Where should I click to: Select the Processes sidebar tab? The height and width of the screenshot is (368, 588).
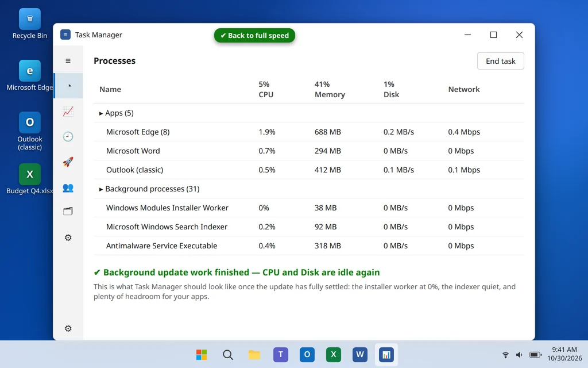(69, 86)
